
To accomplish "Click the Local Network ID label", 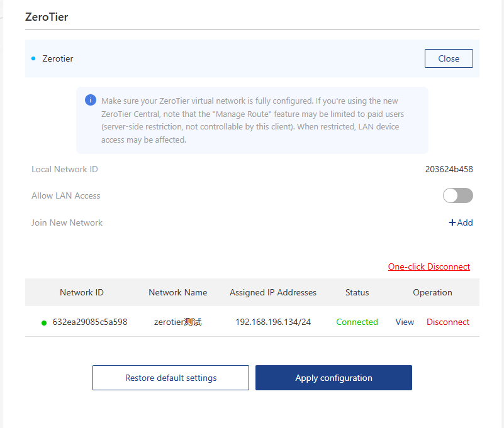I will click(65, 169).
